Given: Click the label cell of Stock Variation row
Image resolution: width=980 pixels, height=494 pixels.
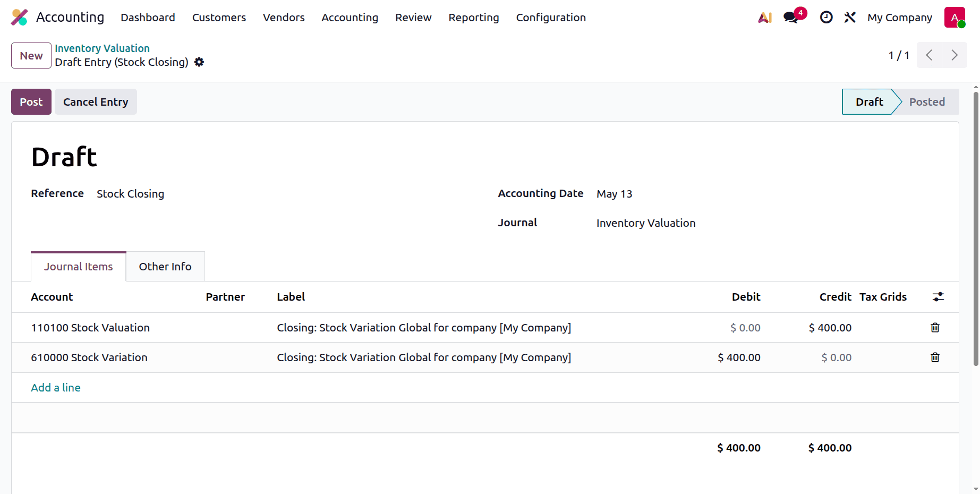Looking at the screenshot, I should click(x=424, y=357).
